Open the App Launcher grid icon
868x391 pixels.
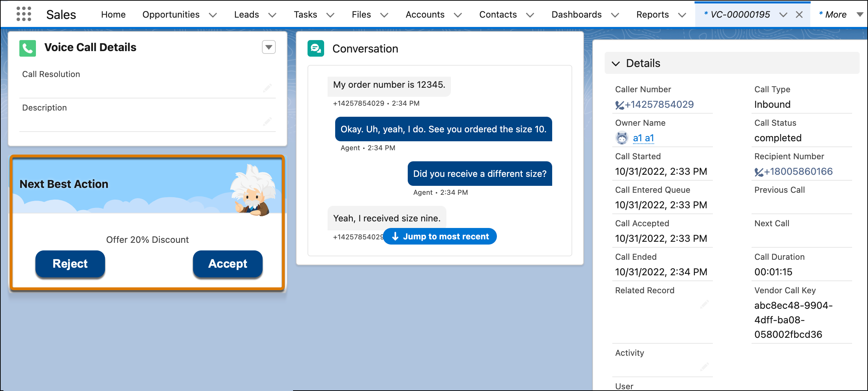point(24,14)
